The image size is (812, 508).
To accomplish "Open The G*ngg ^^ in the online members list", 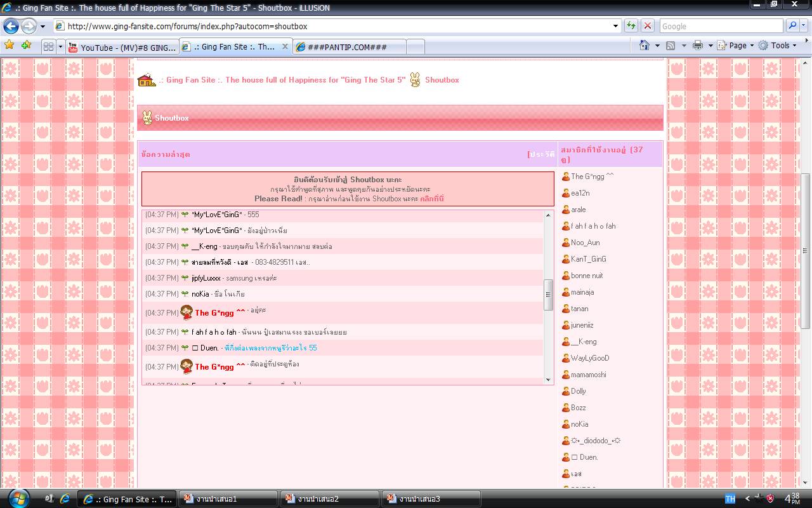I will pos(593,177).
